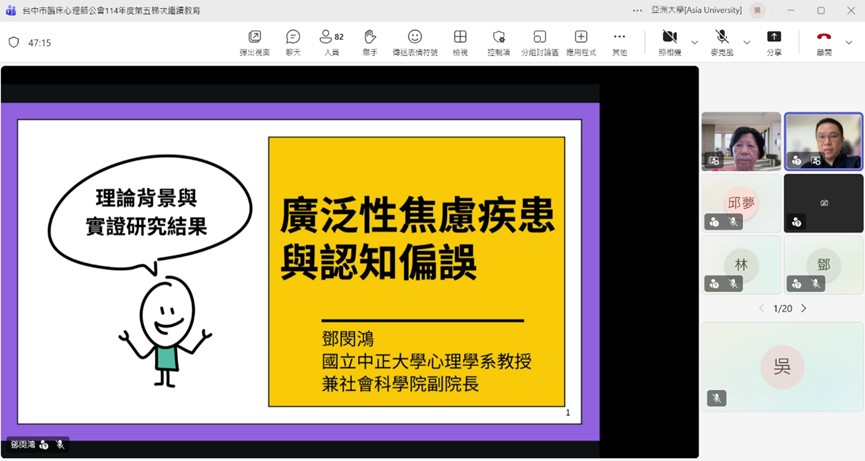Expand the camera device options arrow

[x=694, y=42]
